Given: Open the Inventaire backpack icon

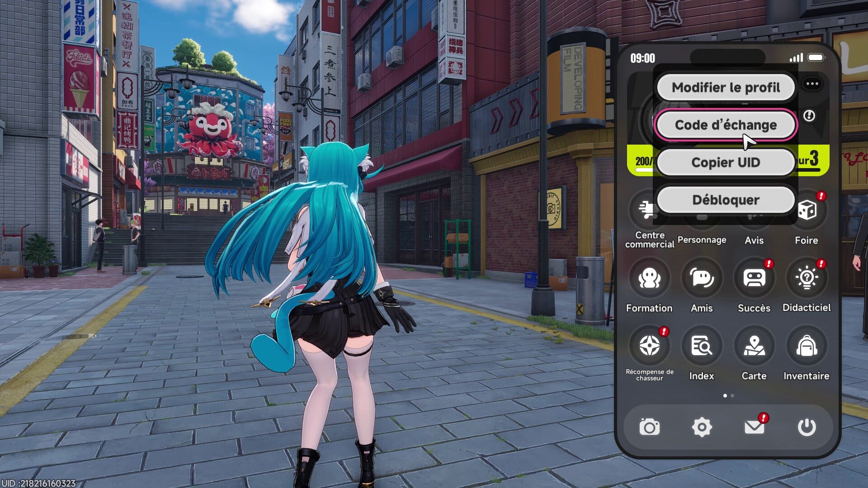Looking at the screenshot, I should coord(807,346).
